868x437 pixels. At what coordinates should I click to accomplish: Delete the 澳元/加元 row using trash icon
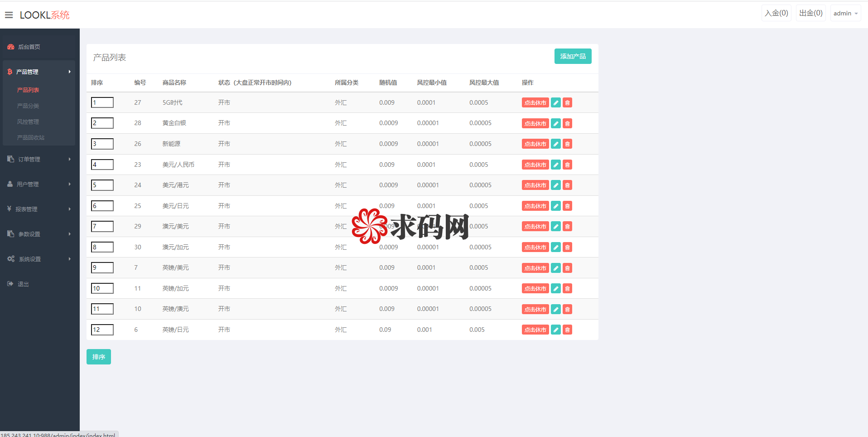[567, 248]
